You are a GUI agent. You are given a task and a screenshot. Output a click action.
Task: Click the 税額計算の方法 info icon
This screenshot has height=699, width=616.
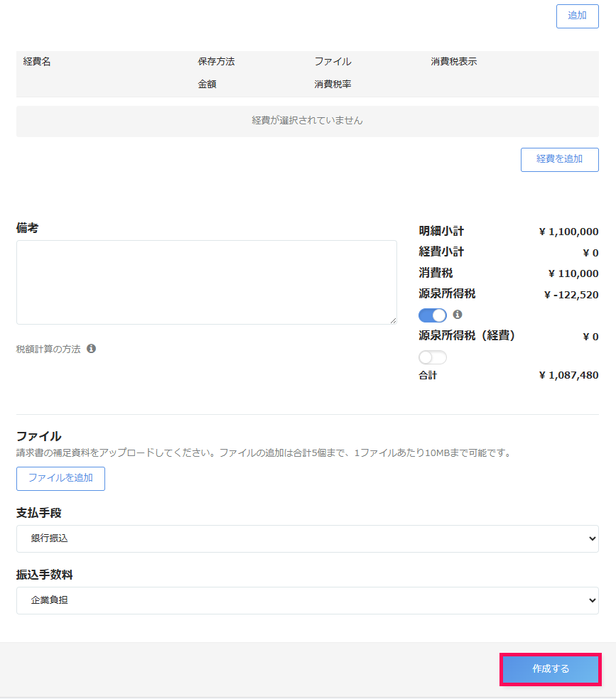tap(92, 349)
